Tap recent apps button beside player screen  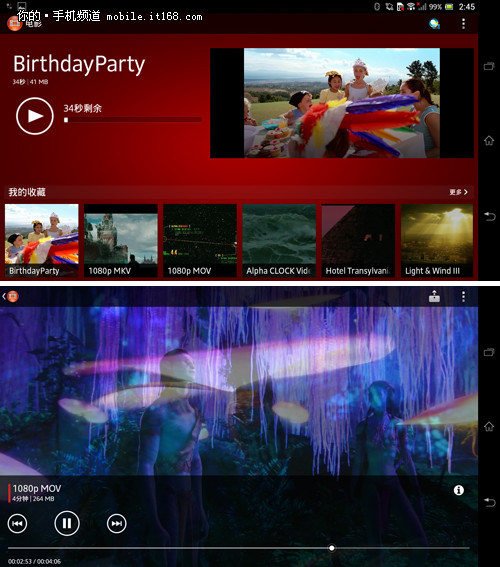click(x=489, y=352)
